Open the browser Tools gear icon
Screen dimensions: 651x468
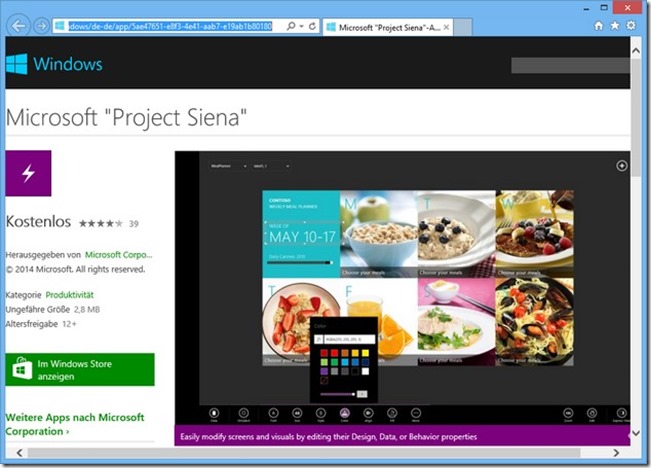(x=631, y=25)
